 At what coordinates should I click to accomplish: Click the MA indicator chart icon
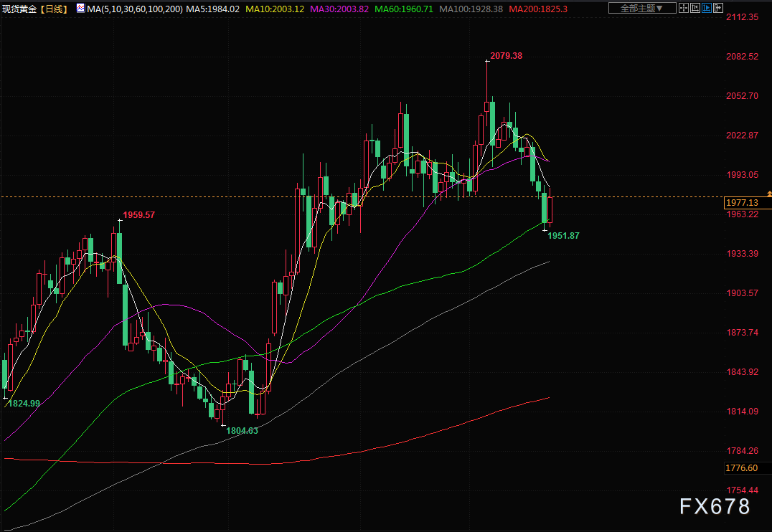(80, 9)
